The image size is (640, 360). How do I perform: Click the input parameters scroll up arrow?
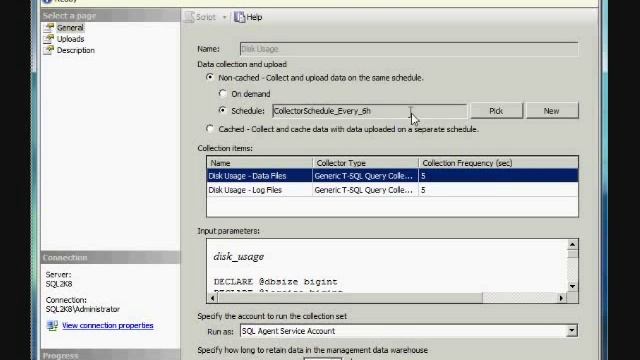pyautogui.click(x=572, y=244)
